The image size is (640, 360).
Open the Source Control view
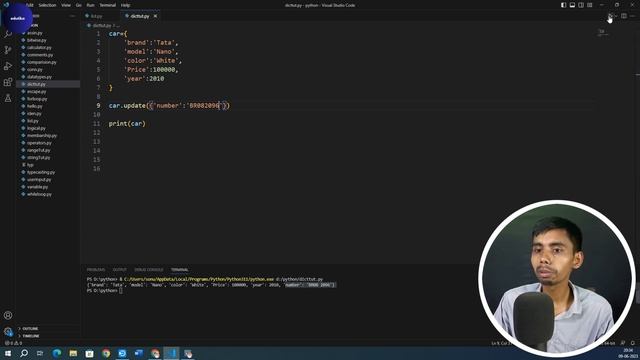click(8, 50)
